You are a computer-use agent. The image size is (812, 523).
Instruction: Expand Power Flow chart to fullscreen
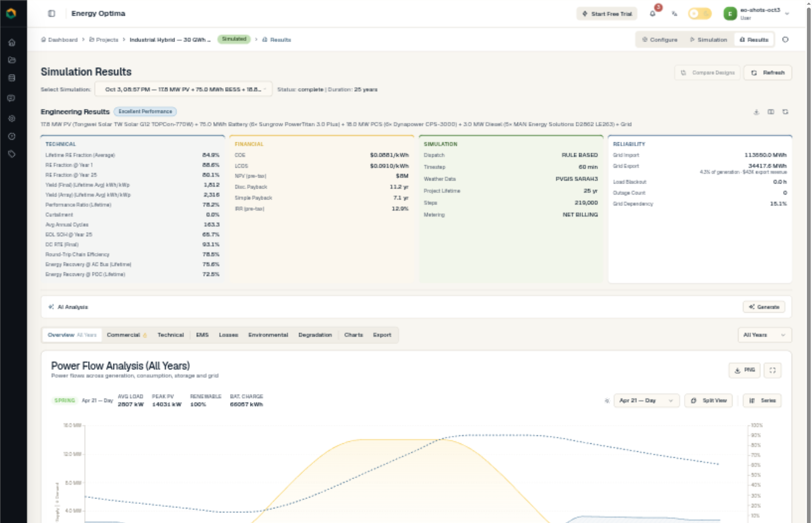tap(773, 370)
